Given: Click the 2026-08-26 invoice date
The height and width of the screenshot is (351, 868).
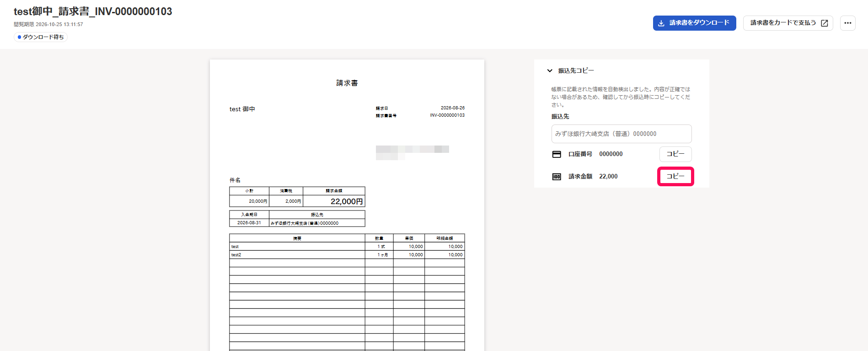Looking at the screenshot, I should point(453,108).
